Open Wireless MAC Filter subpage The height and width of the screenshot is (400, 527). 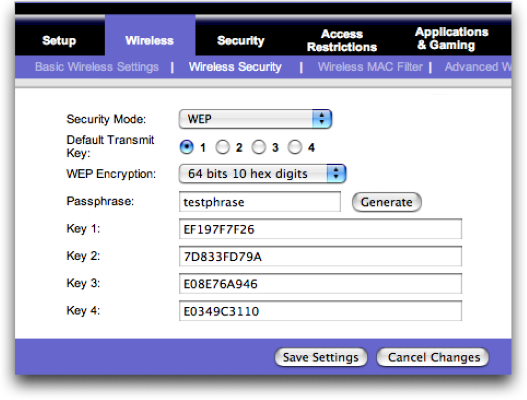pos(370,67)
